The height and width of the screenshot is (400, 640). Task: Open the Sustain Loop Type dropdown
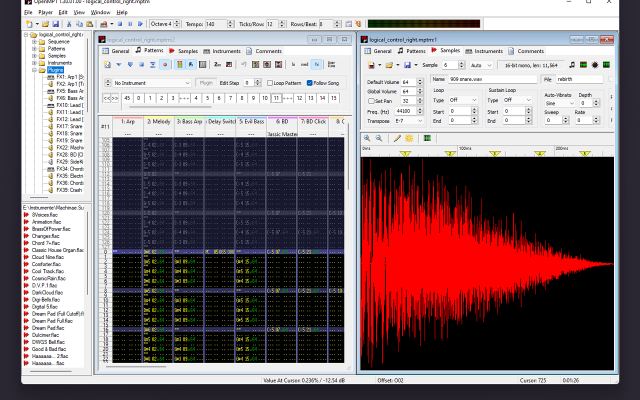[x=517, y=100]
